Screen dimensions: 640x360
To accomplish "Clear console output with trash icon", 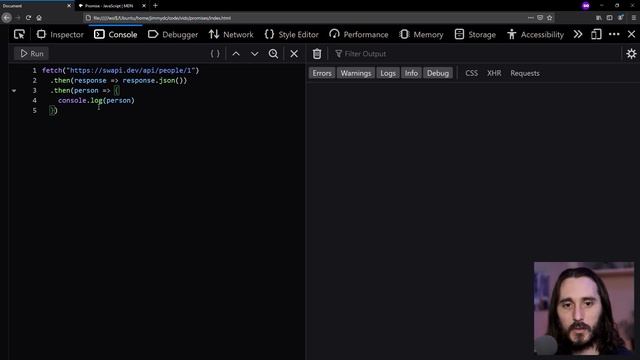I will pyautogui.click(x=317, y=53).
